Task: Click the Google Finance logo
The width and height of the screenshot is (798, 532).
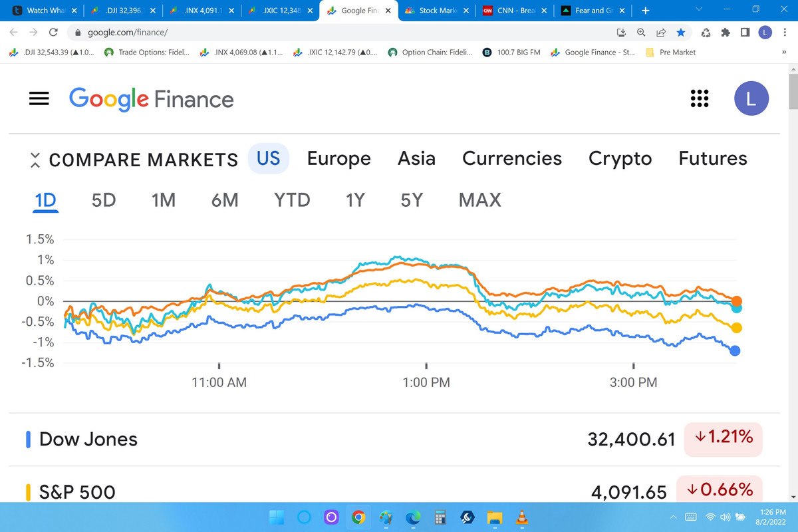Action: [x=152, y=99]
